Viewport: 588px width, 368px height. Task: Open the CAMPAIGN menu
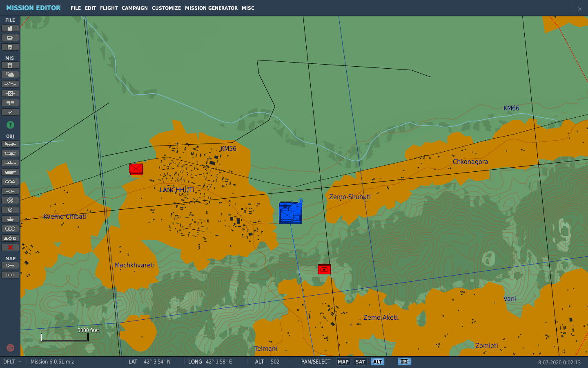[135, 8]
